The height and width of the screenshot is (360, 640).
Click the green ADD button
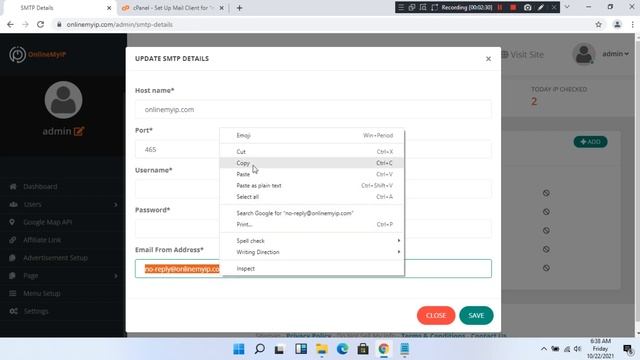(x=590, y=142)
